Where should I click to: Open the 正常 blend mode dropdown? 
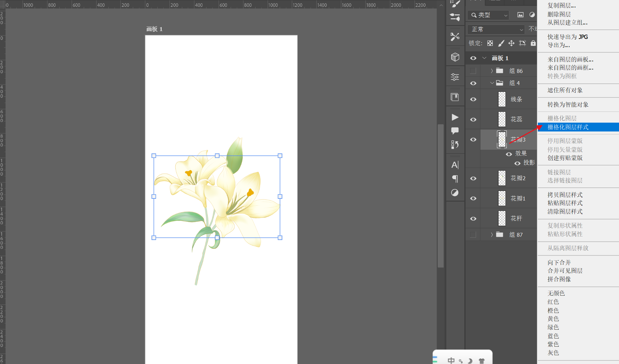(496, 29)
